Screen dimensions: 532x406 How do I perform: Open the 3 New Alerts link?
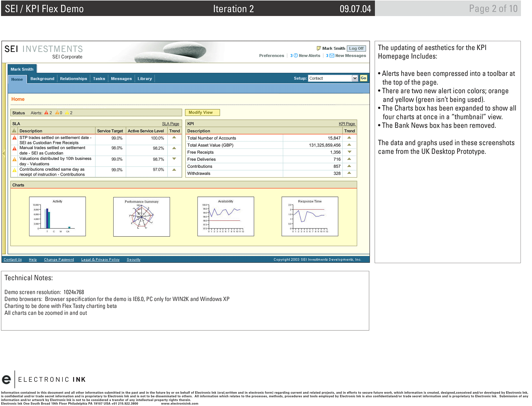305,56
